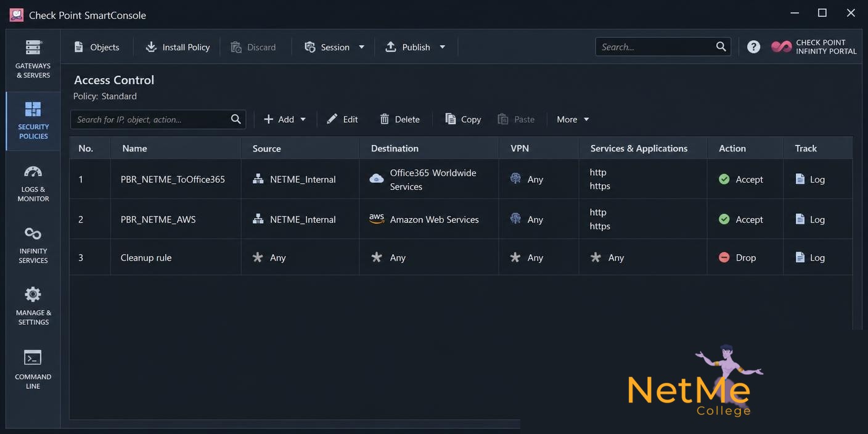
Task: Select the Cleanup rule name
Action: click(146, 258)
